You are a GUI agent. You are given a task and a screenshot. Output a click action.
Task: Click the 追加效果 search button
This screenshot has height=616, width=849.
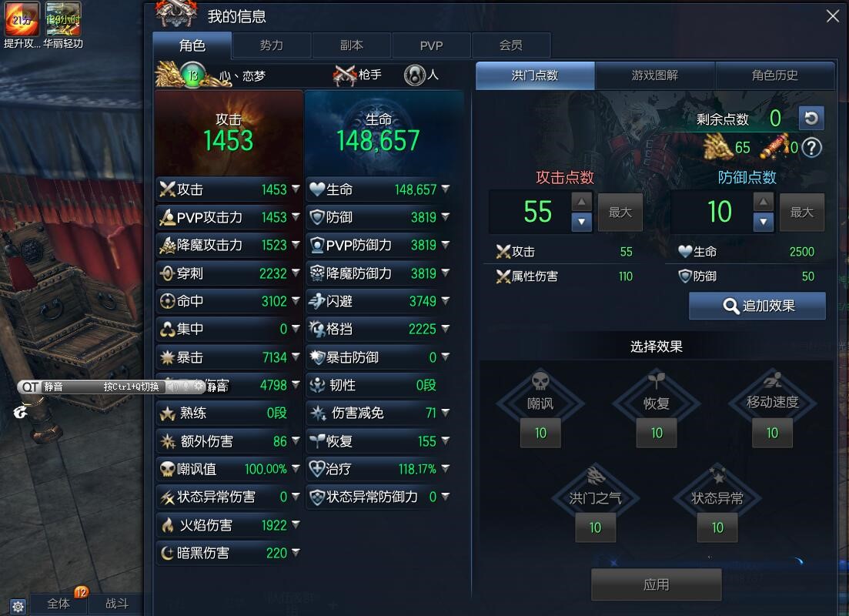[x=757, y=306]
